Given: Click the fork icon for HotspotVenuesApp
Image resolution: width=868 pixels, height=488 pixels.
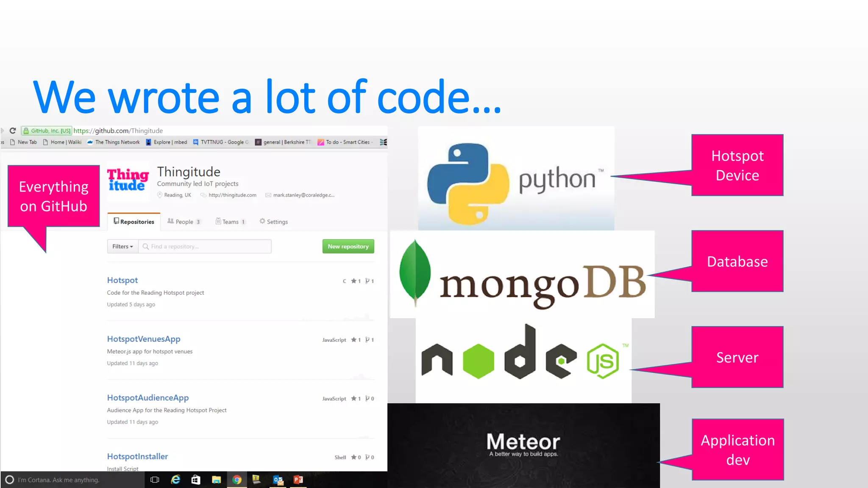Looking at the screenshot, I should tap(367, 340).
